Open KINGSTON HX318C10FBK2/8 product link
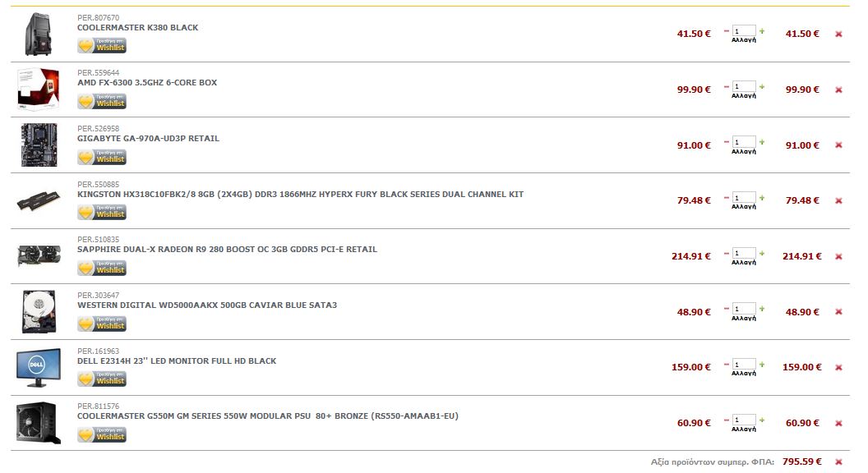Image resolution: width=868 pixels, height=473 pixels. [x=300, y=194]
